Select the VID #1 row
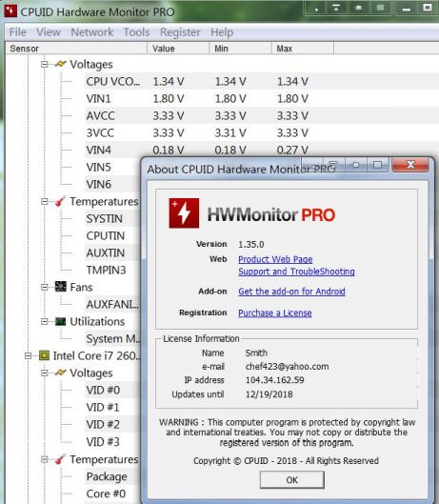This screenshot has width=439, height=504. (113, 407)
